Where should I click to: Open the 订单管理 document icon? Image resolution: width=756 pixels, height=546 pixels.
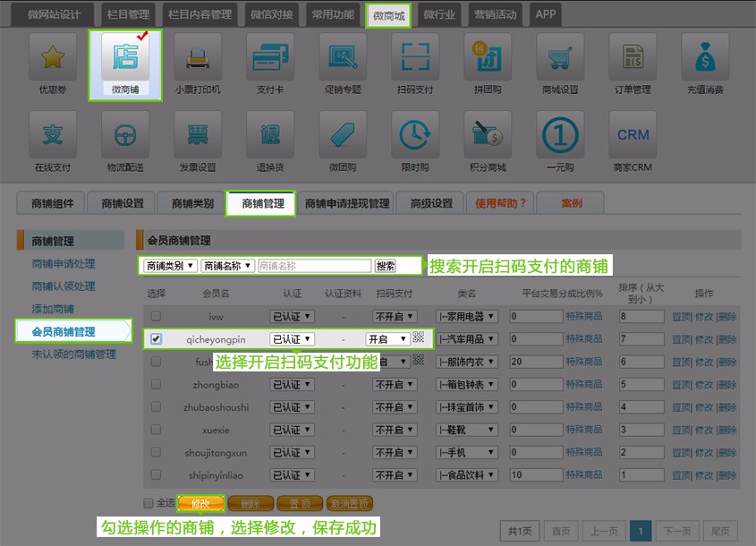[633, 57]
